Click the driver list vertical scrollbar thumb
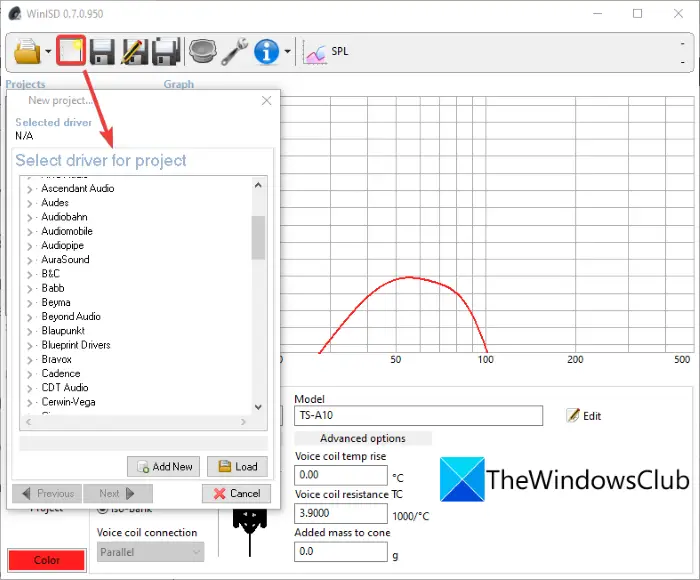The image size is (700, 580). (x=258, y=238)
